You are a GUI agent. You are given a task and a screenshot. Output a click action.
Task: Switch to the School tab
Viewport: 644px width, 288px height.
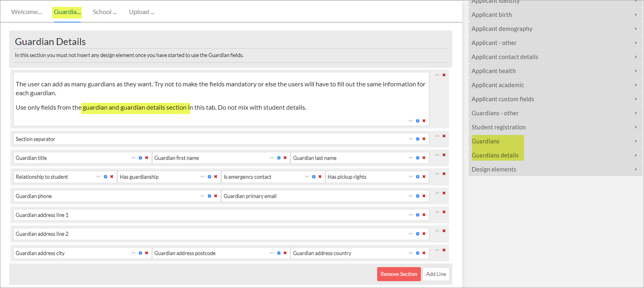(x=104, y=12)
